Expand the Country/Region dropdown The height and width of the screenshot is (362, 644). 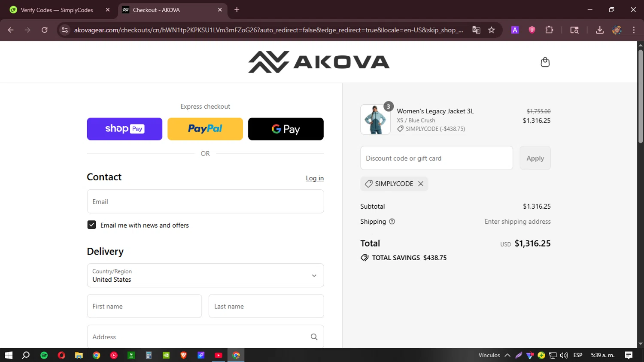click(x=205, y=275)
